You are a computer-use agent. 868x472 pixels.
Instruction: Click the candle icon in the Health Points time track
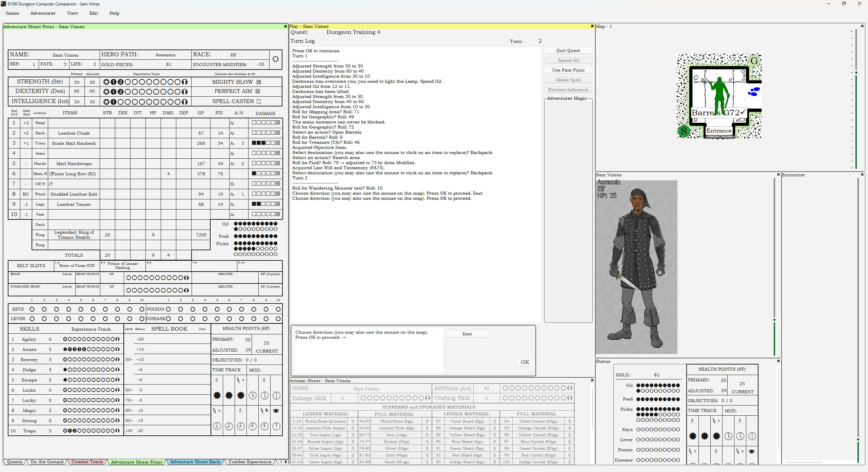click(x=217, y=380)
